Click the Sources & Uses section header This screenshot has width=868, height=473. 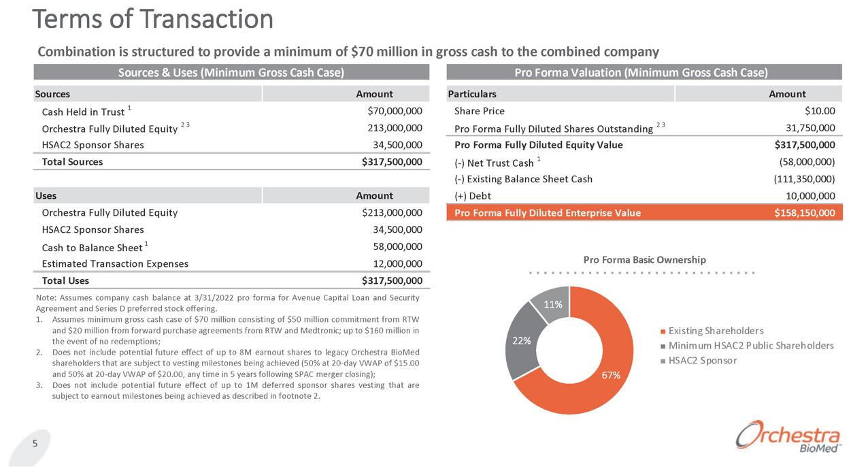(x=231, y=72)
